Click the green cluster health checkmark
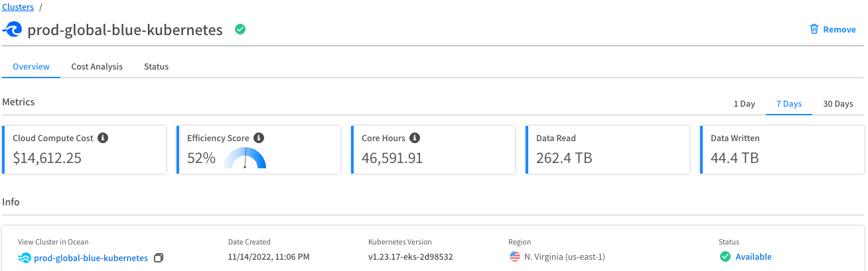 240,29
